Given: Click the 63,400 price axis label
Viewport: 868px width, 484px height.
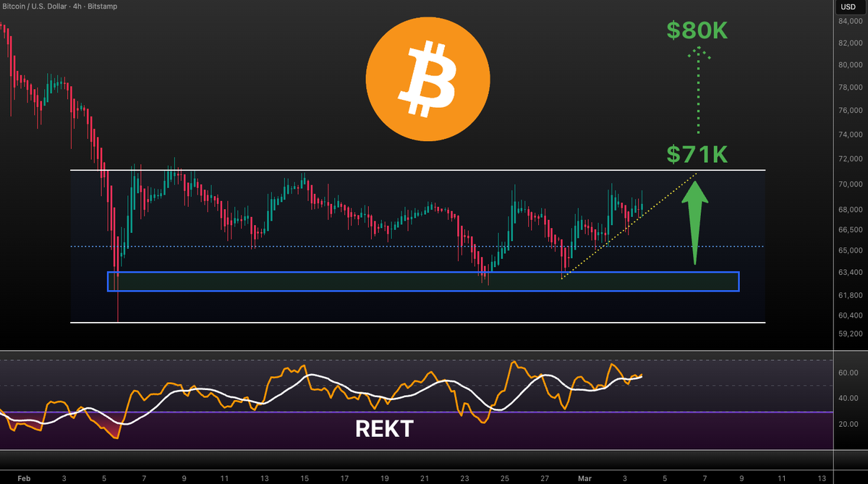Looking at the screenshot, I should pyautogui.click(x=851, y=273).
